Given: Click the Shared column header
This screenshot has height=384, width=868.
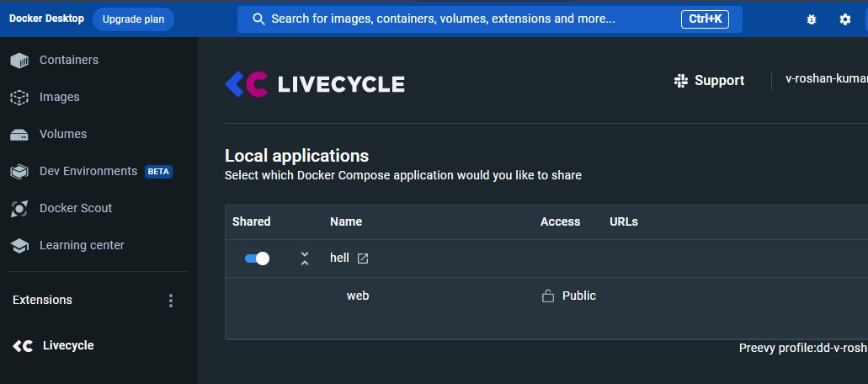Looking at the screenshot, I should click(252, 221).
